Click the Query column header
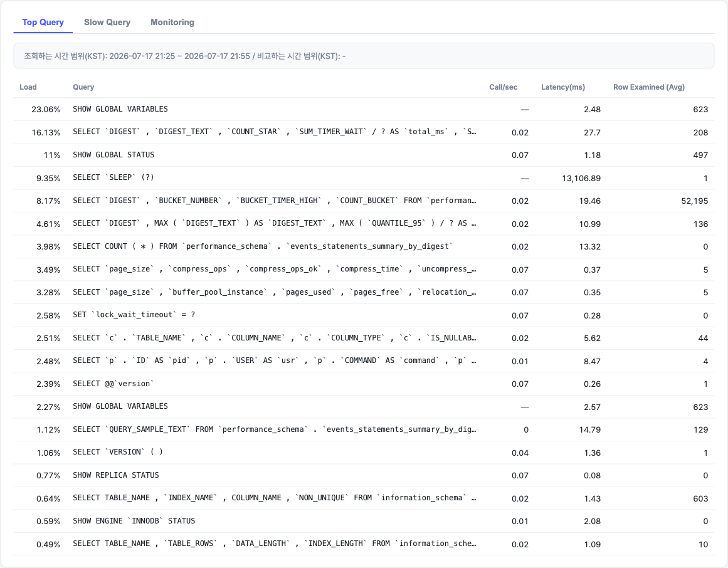The width and height of the screenshot is (728, 568). point(83,87)
